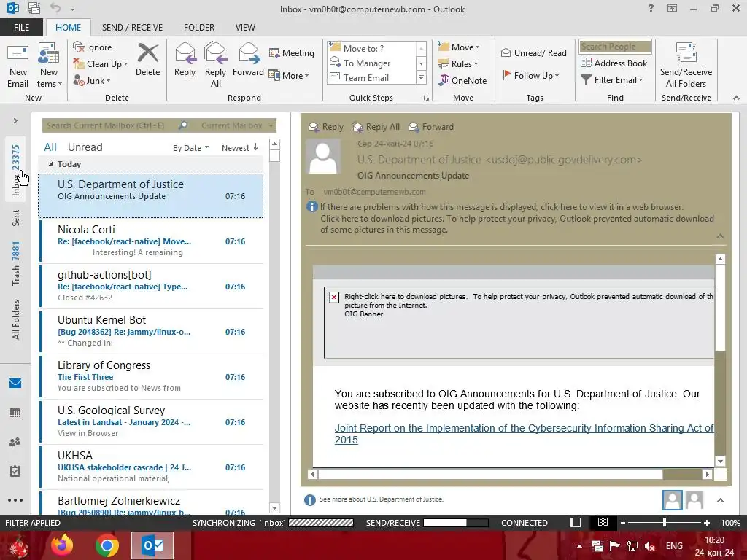The height and width of the screenshot is (560, 747).
Task: Open the Trash folder
Action: pos(16,263)
